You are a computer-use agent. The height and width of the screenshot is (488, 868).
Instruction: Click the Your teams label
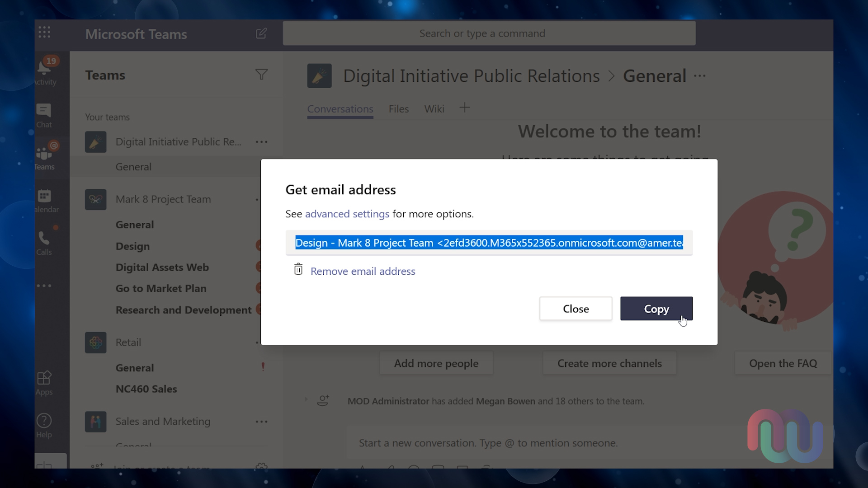[x=107, y=117]
